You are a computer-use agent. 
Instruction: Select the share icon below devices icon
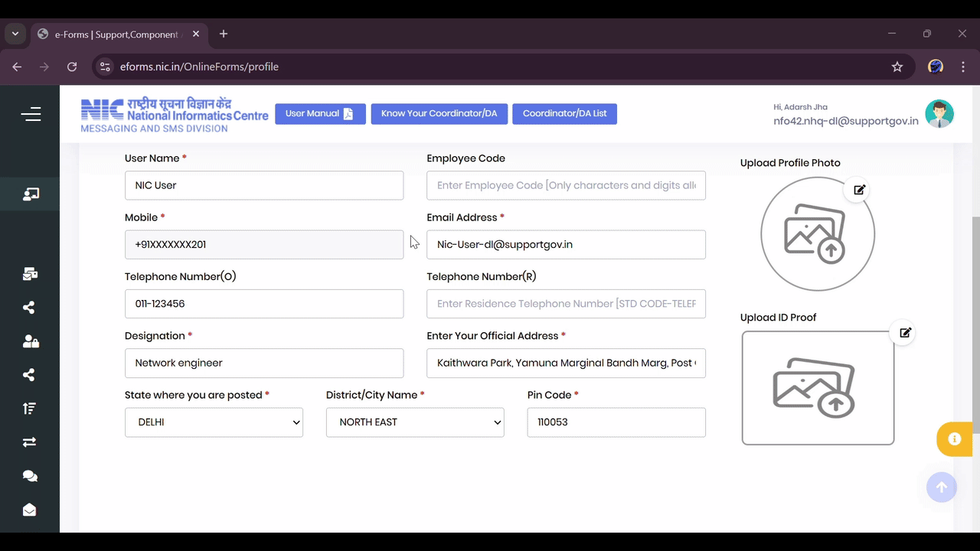coord(28,307)
